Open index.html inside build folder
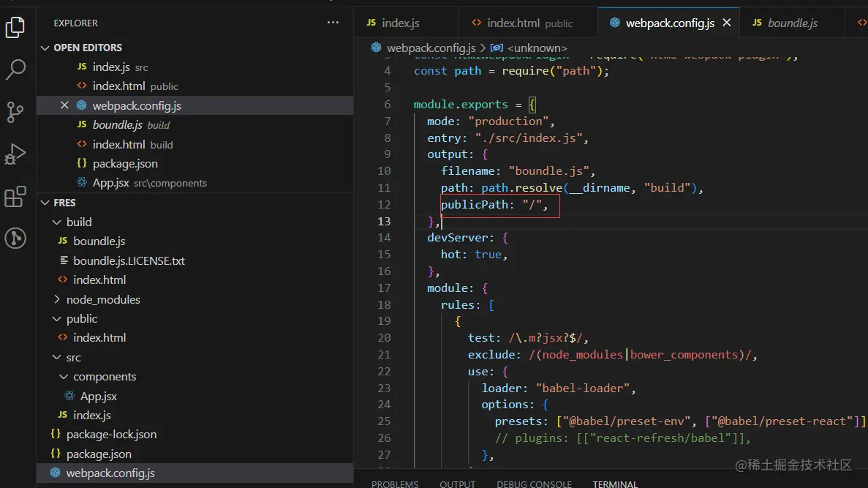 click(x=195, y=279)
